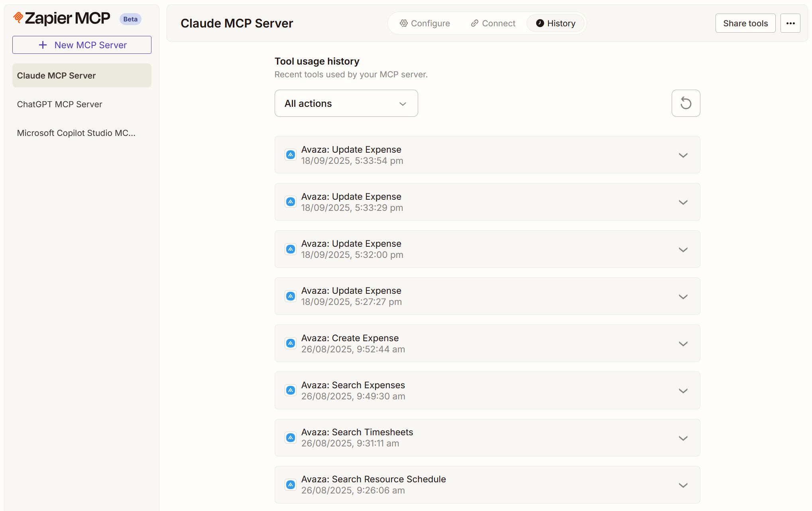Select Microsoft Copilot Studio MCP server
The height and width of the screenshot is (511, 812).
coord(76,133)
